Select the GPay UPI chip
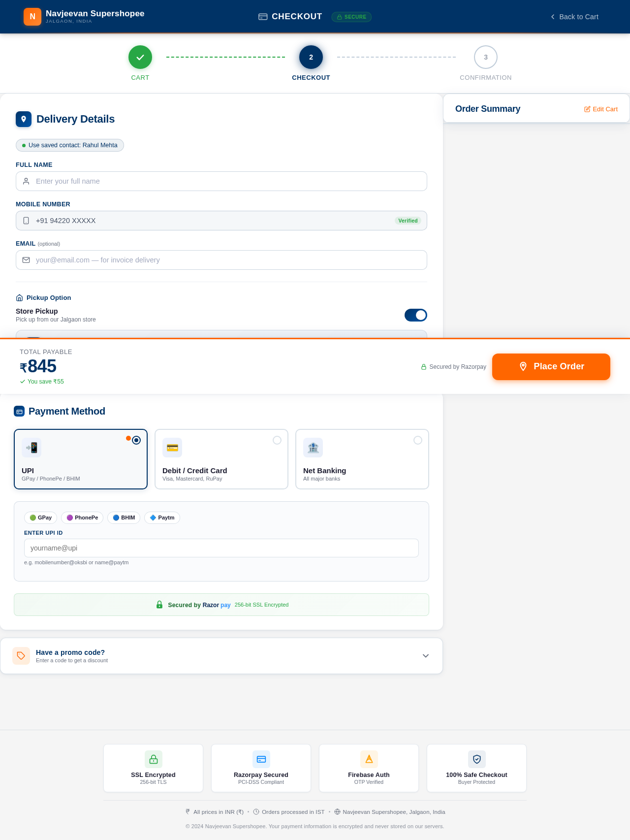Image resolution: width=630 pixels, height=840 pixels. tap(40, 517)
